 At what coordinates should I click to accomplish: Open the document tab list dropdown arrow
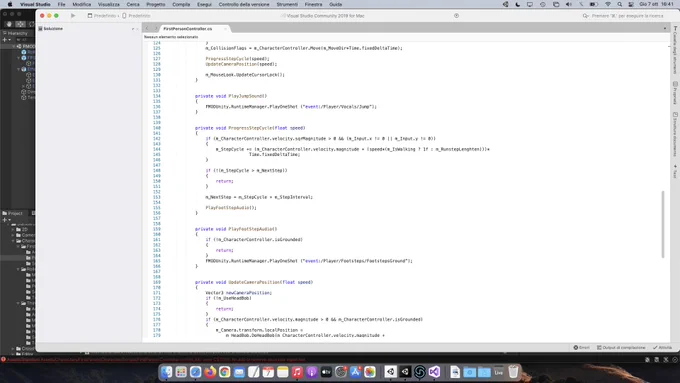(x=665, y=29)
